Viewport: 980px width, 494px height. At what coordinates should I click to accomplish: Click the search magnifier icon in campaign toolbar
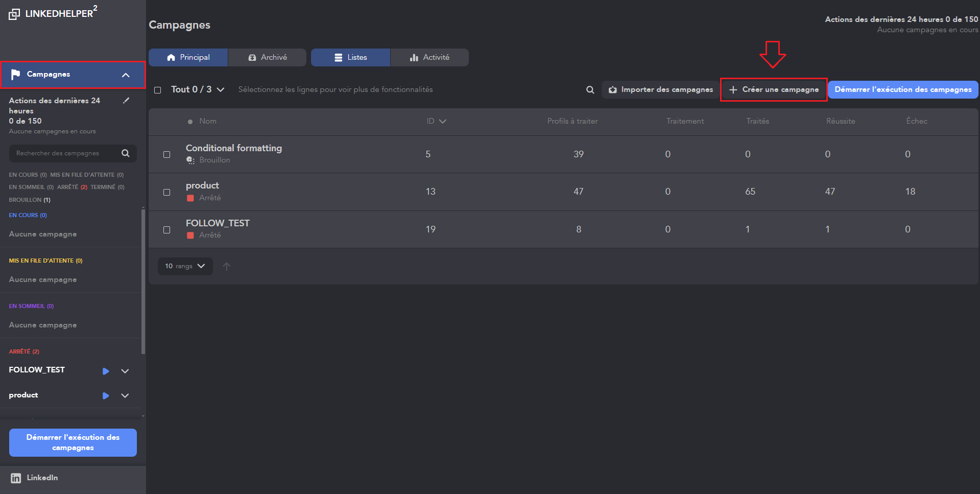coord(590,90)
